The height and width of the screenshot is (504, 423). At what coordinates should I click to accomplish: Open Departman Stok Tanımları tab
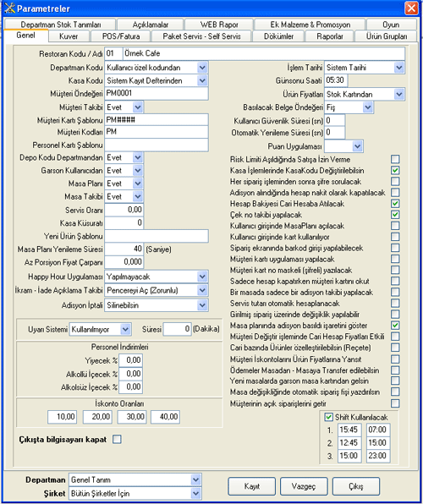coord(60,25)
